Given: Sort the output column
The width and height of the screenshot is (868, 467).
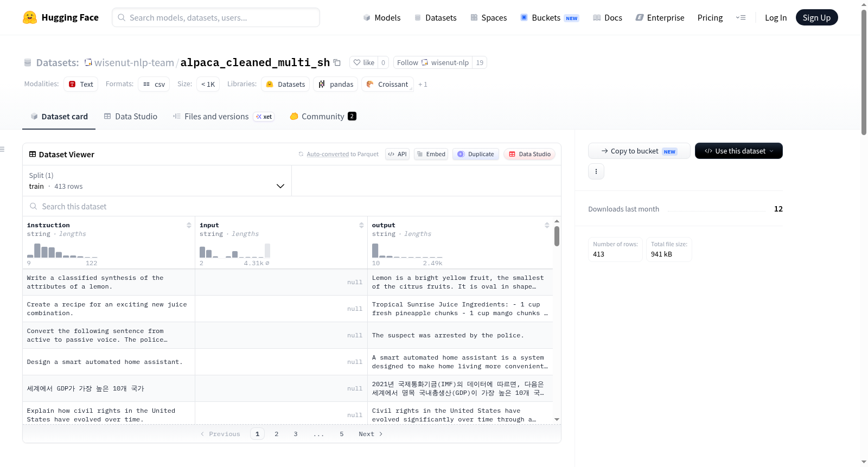Looking at the screenshot, I should [547, 225].
